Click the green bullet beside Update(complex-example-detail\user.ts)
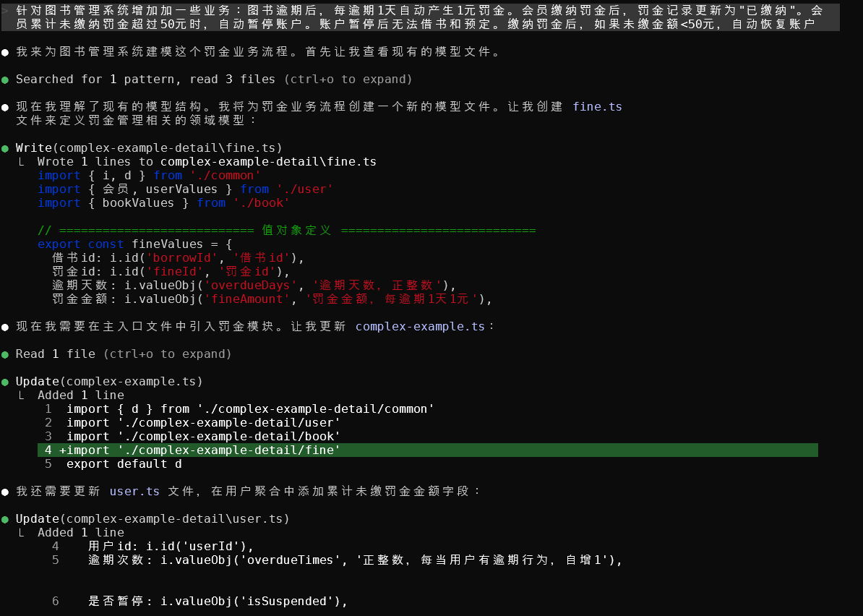The image size is (863, 616). [6, 519]
